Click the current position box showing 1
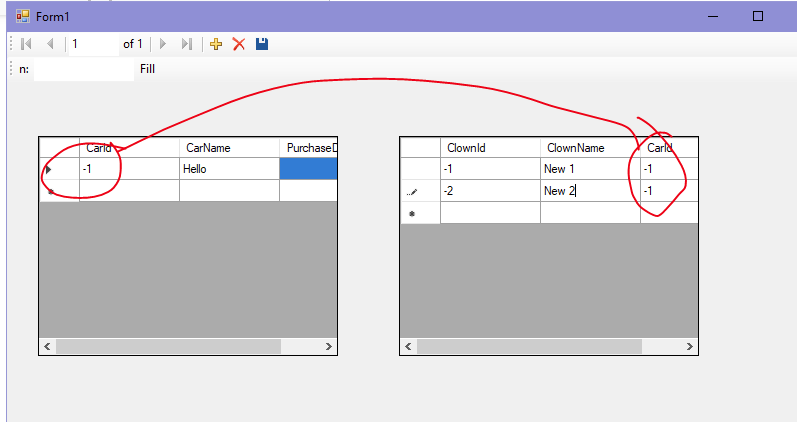This screenshot has width=797, height=422. tap(94, 44)
